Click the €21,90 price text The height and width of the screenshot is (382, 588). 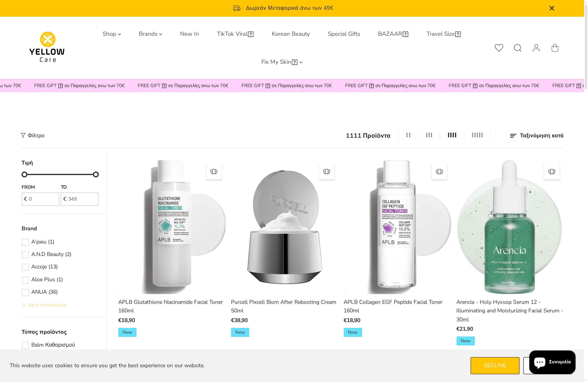(465, 329)
